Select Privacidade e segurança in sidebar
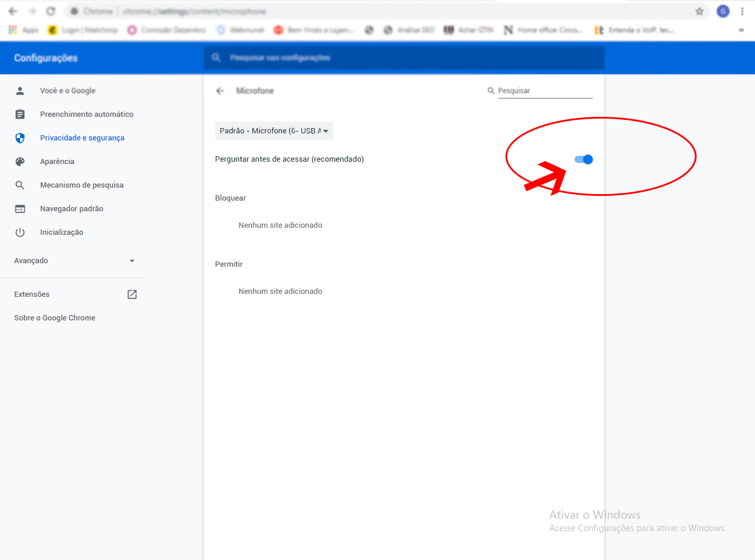 (x=82, y=138)
